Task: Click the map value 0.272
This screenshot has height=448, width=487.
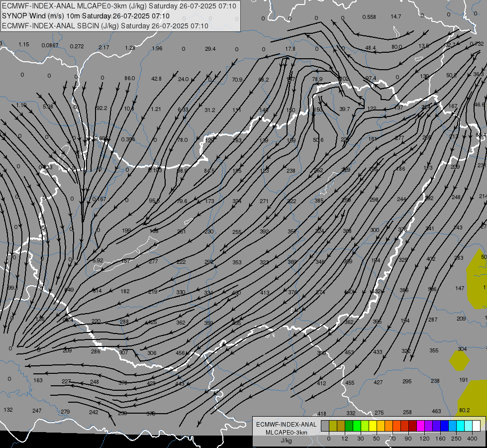Action: [x=77, y=46]
